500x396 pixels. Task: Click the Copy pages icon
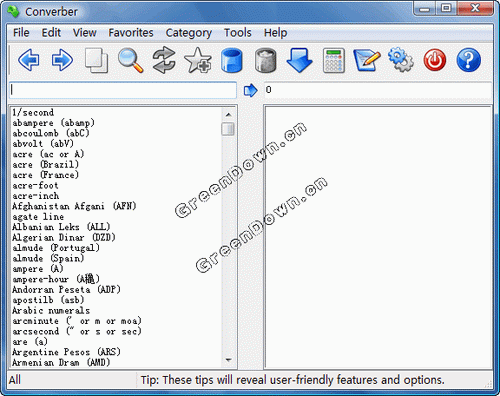(96, 60)
